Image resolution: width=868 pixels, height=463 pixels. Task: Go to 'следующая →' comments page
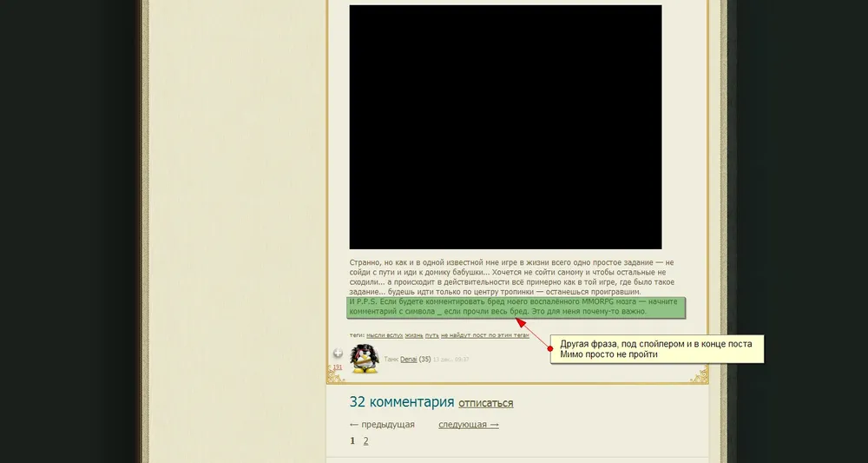click(469, 425)
